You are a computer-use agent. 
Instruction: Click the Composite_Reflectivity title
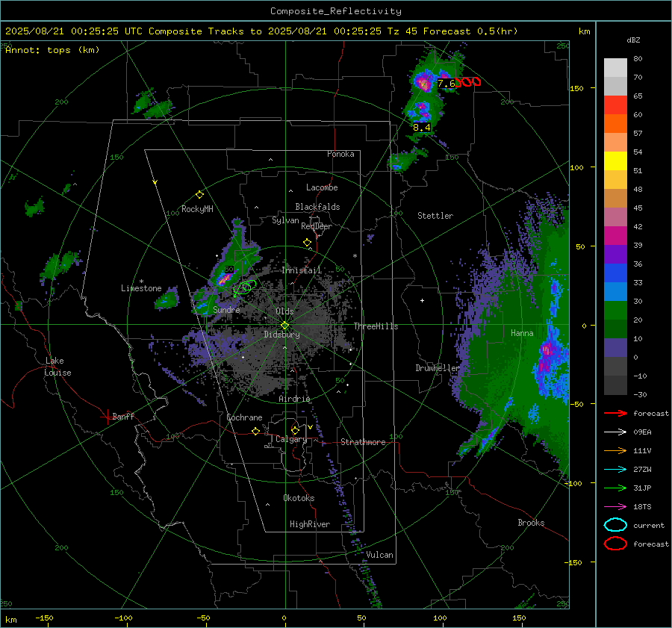pos(335,11)
